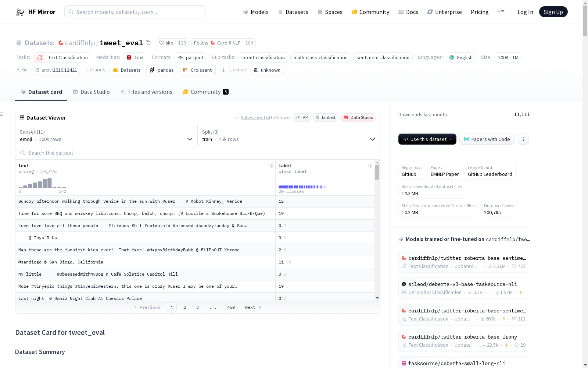The height and width of the screenshot is (368, 588).
Task: Click the Text Classification task tag
Action: (x=62, y=57)
